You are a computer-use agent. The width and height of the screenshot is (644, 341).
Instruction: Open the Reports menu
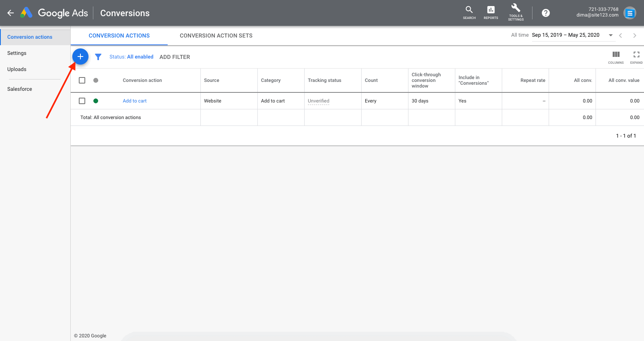tap(491, 13)
